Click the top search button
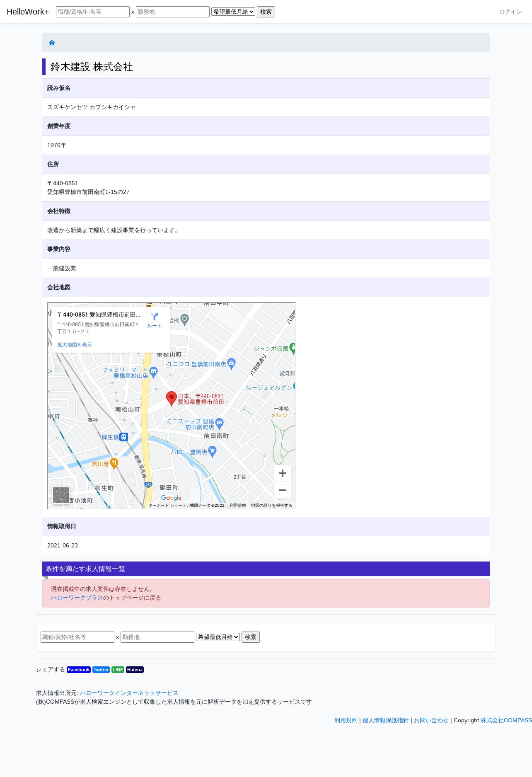 [x=266, y=12]
